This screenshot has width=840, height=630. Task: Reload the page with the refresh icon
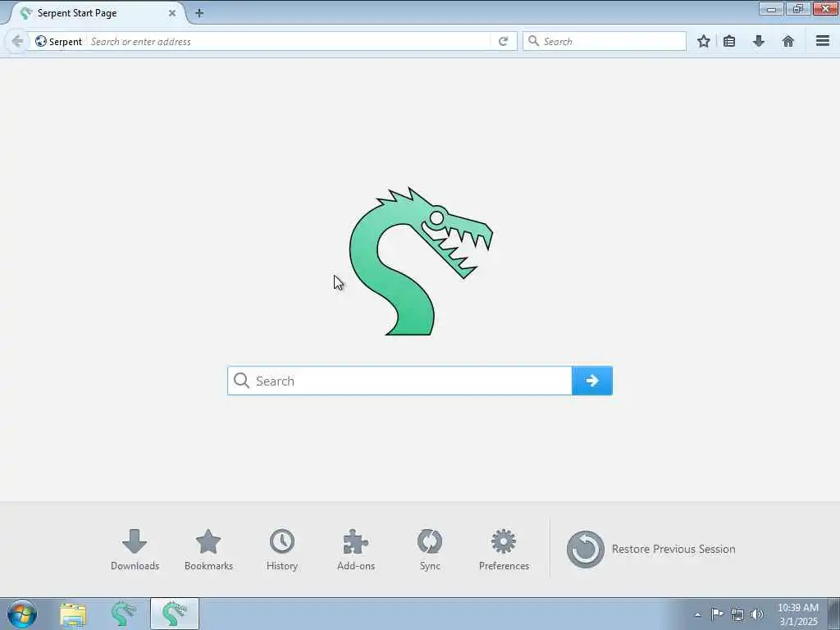[x=503, y=41]
